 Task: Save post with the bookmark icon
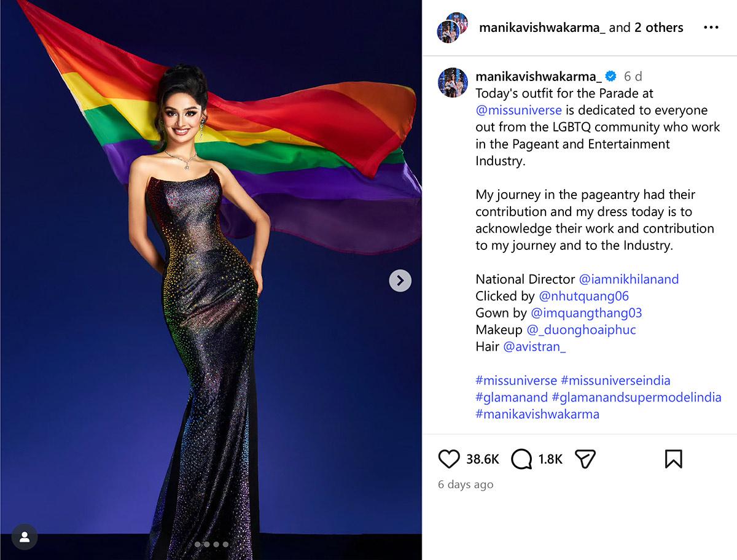click(x=673, y=459)
